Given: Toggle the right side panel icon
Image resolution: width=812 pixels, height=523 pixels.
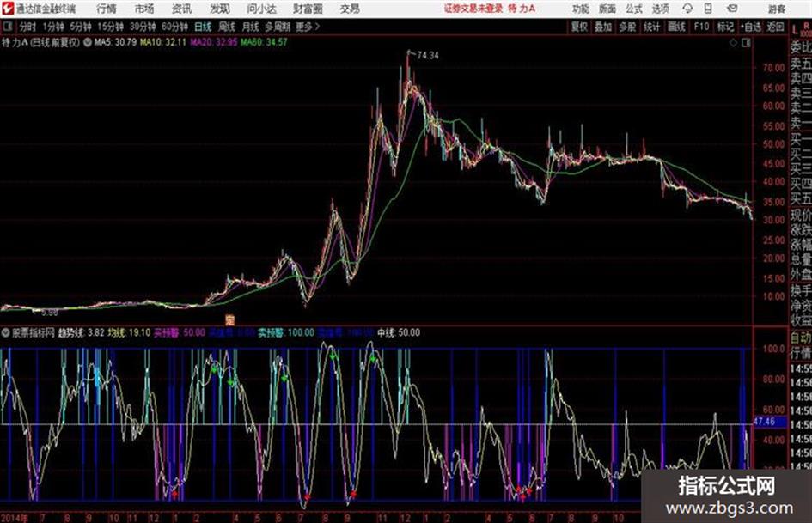Looking at the screenshot, I should pos(746,43).
